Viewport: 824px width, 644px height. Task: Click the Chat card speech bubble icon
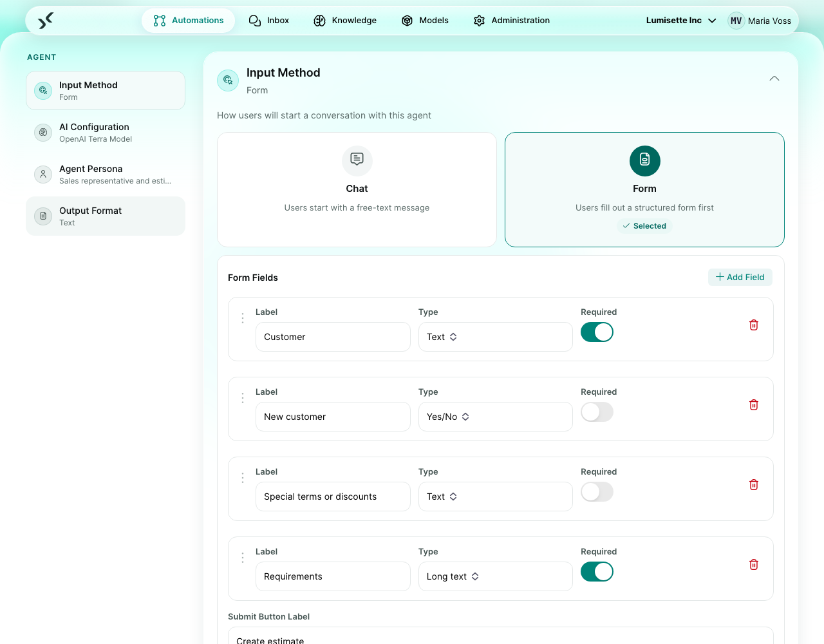(x=357, y=160)
